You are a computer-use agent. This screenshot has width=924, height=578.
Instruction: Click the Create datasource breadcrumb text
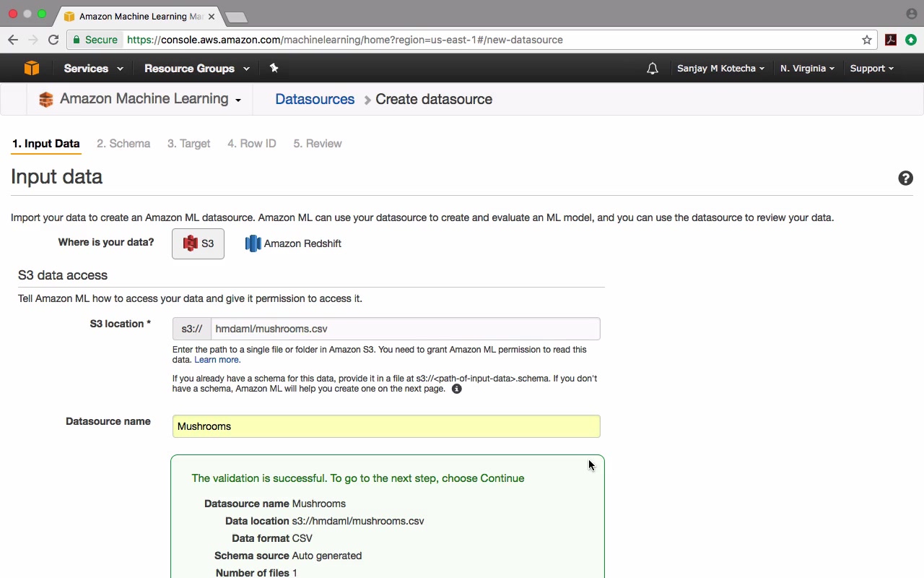tap(434, 100)
